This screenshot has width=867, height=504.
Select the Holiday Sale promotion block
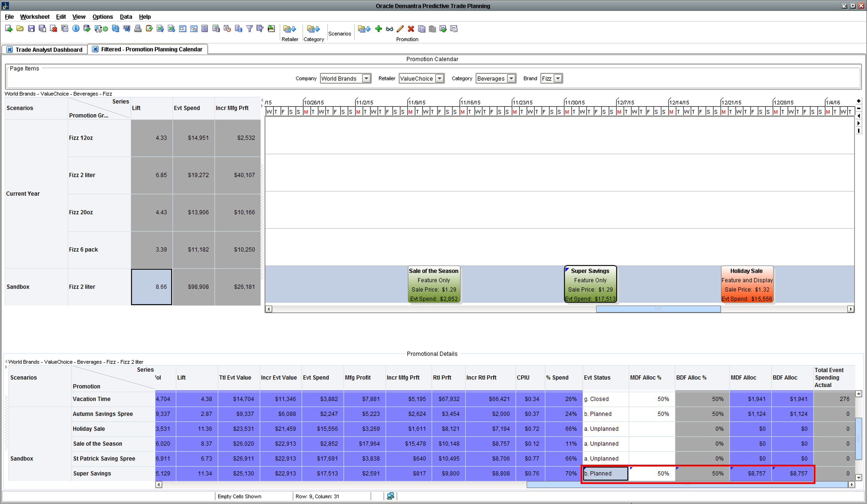pyautogui.click(x=746, y=284)
